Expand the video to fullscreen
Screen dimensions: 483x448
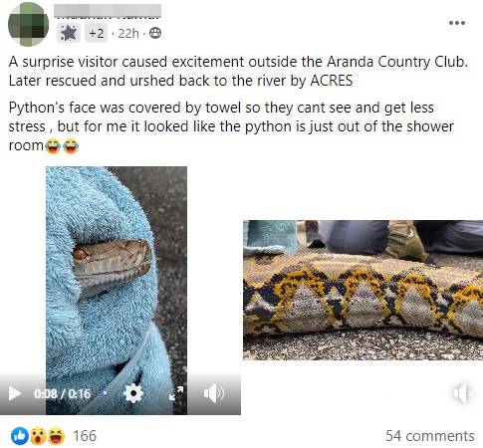(x=176, y=393)
